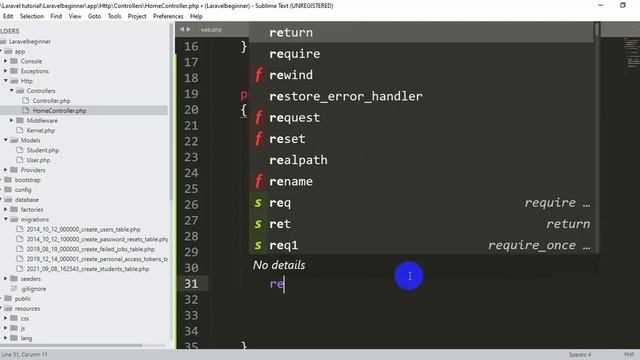Image resolution: width=640 pixels, height=360 pixels.
Task: Go to previous tab with left arrow
Action: pyautogui.click(x=182, y=29)
